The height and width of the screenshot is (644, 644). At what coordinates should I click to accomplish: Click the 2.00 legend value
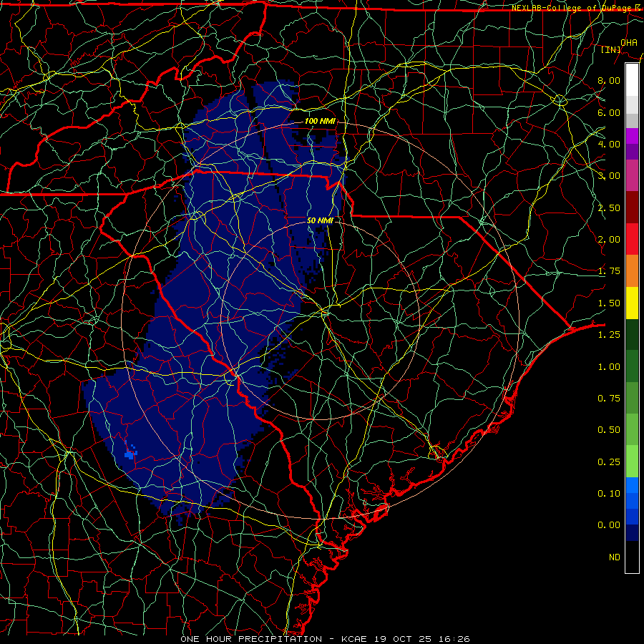(x=609, y=240)
